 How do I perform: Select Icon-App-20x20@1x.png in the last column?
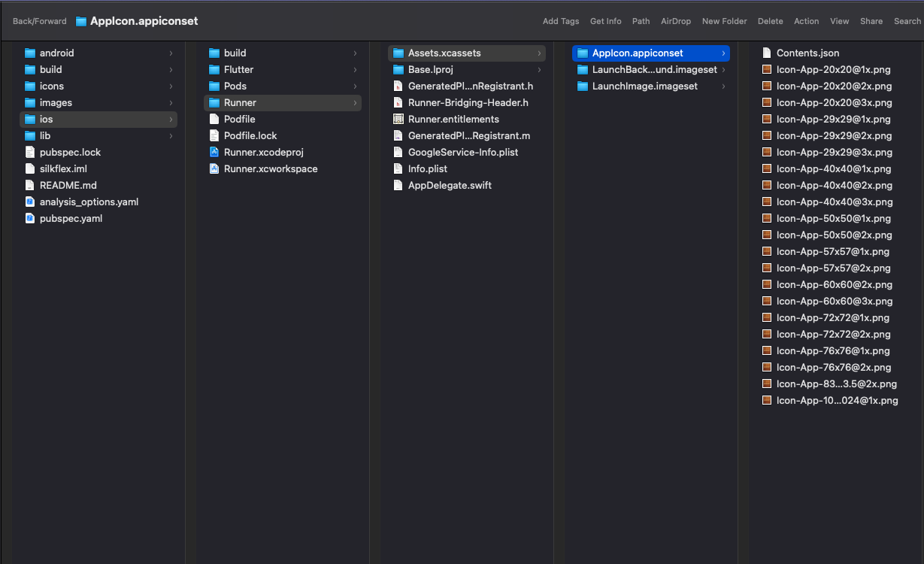833,69
